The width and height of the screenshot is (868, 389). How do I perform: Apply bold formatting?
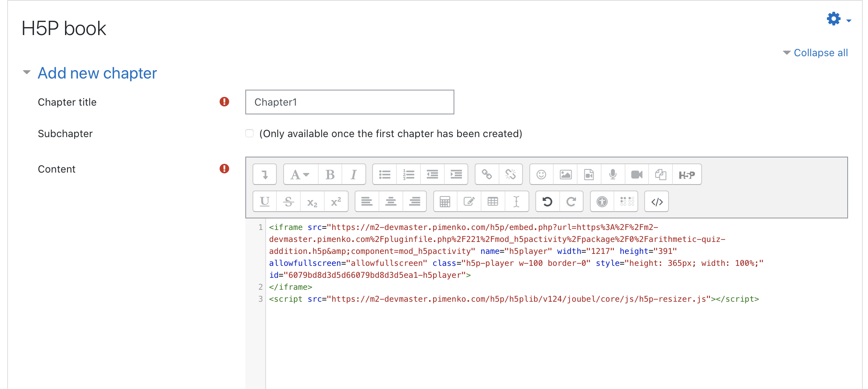tap(330, 175)
